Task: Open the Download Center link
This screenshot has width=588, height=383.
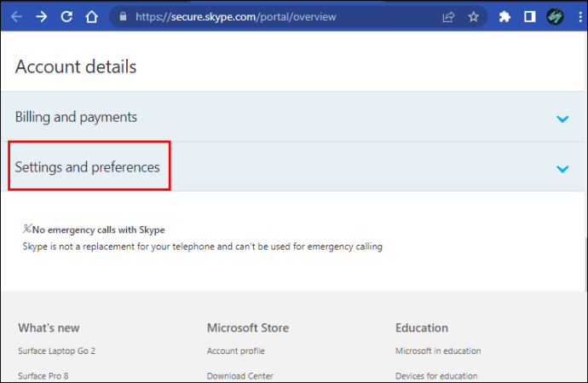Action: [x=240, y=376]
